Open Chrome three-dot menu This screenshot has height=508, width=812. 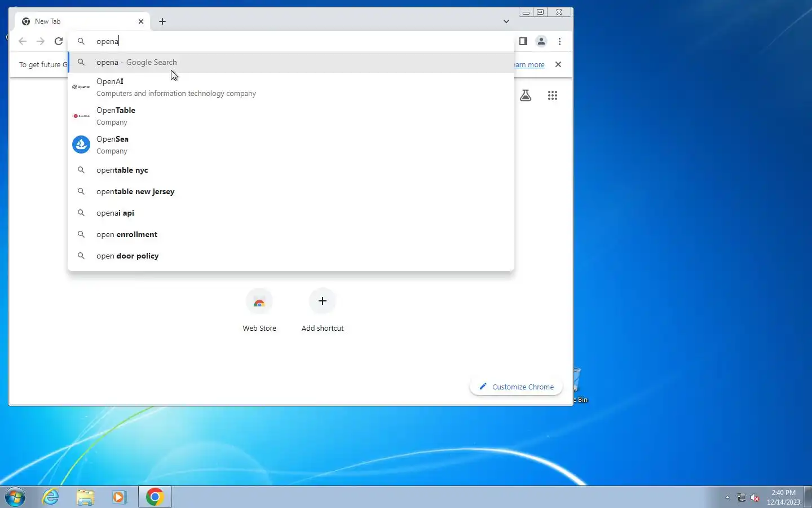pyautogui.click(x=559, y=41)
